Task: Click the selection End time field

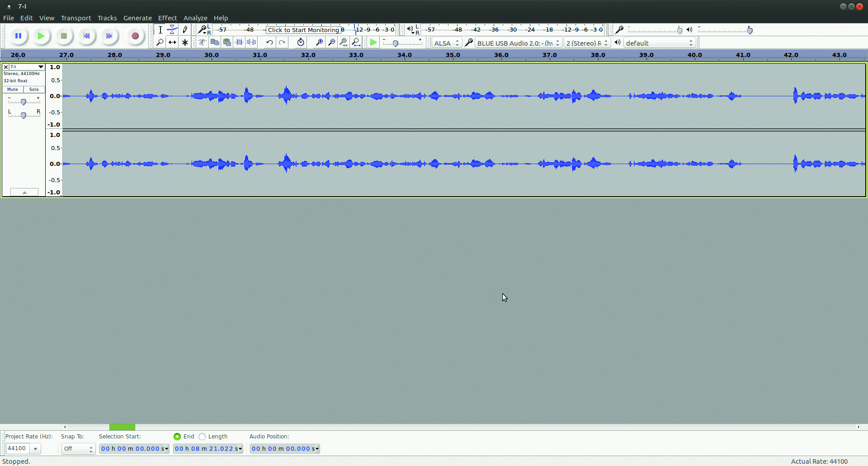Action: click(208, 449)
